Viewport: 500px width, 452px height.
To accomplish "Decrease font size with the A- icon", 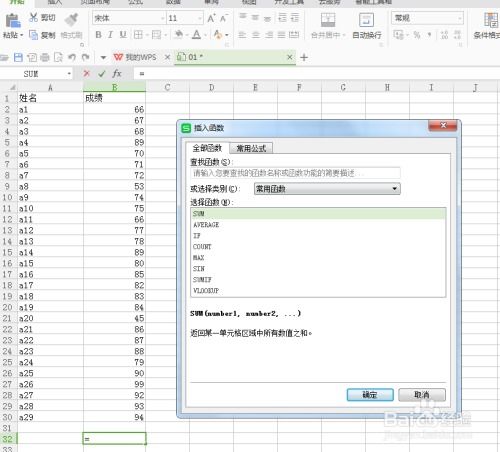I will pyautogui.click(x=224, y=18).
